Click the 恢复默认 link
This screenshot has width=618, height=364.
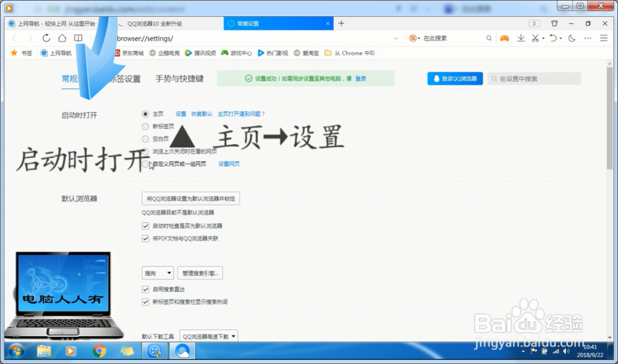pos(202,114)
